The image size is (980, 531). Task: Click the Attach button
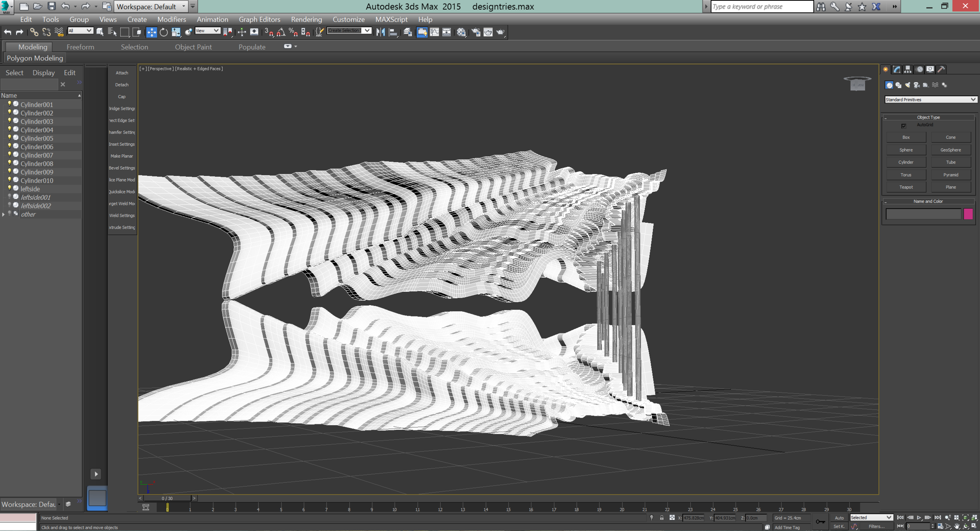[122, 73]
